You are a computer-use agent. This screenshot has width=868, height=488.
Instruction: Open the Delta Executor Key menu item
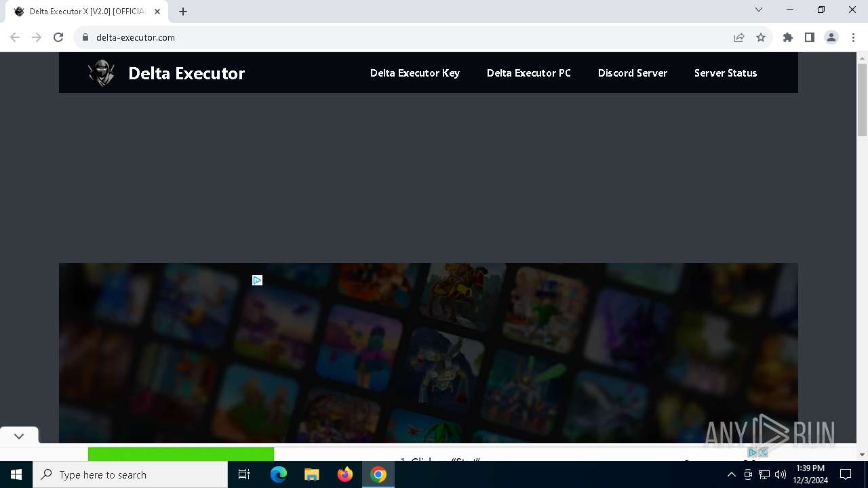click(415, 73)
